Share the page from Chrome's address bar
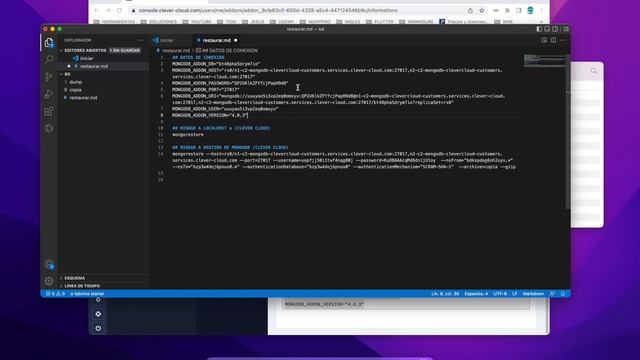640x360 pixels. click(470, 11)
